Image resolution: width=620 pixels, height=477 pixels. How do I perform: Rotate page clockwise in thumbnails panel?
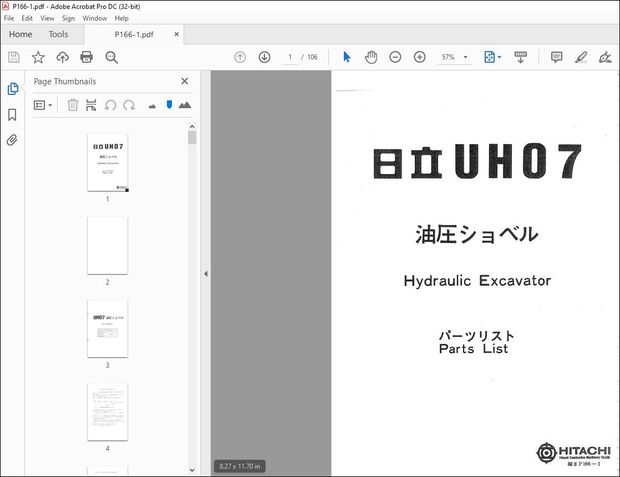129,105
